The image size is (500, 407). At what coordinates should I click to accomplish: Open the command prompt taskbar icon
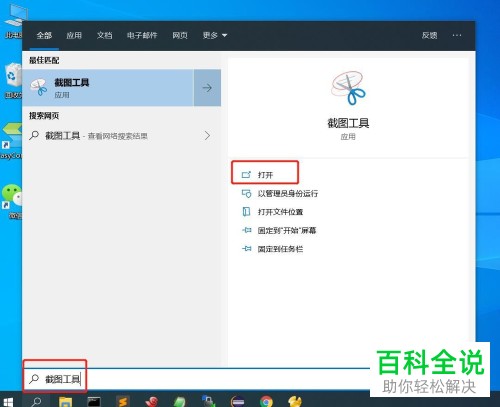[94, 402]
